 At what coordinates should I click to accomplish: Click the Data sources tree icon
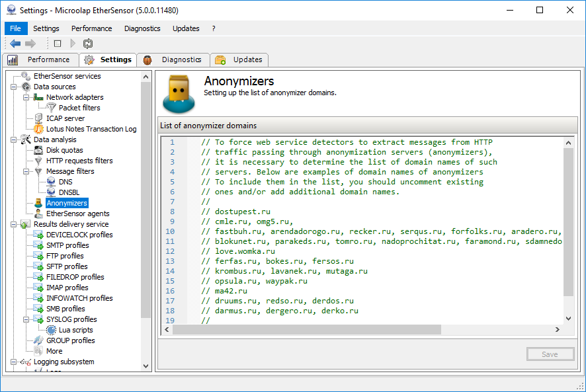tap(26, 87)
